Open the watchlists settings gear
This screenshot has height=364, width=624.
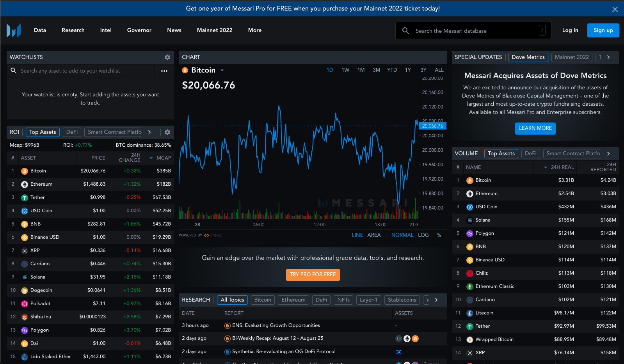coord(167,57)
